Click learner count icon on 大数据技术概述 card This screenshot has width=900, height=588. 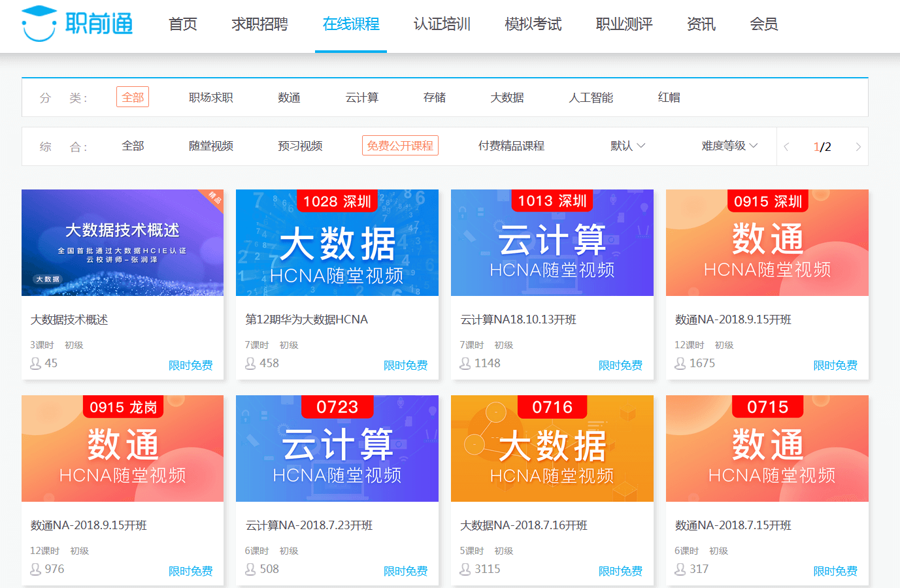pos(36,363)
